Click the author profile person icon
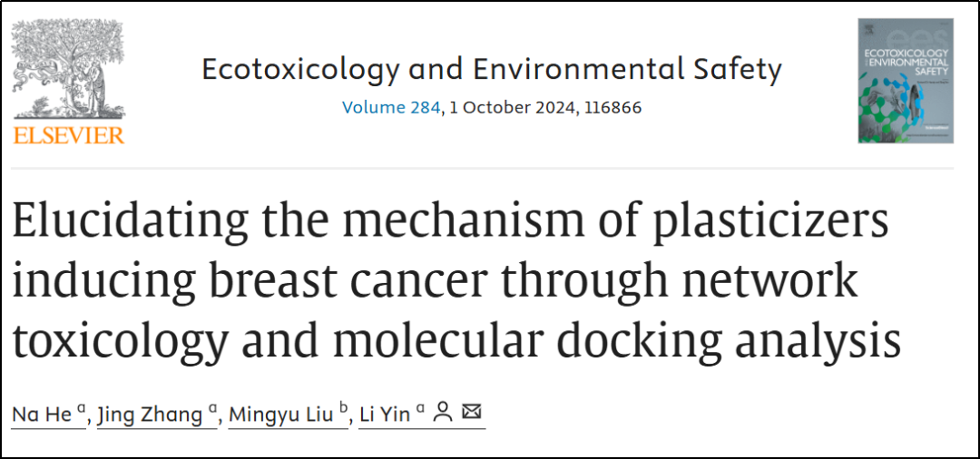 tap(442, 413)
